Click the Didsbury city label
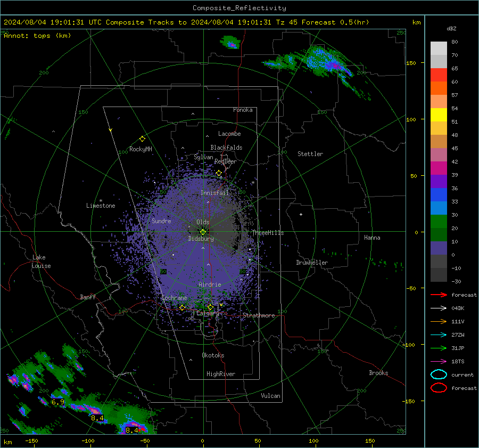The height and width of the screenshot is (448, 479). [x=201, y=239]
